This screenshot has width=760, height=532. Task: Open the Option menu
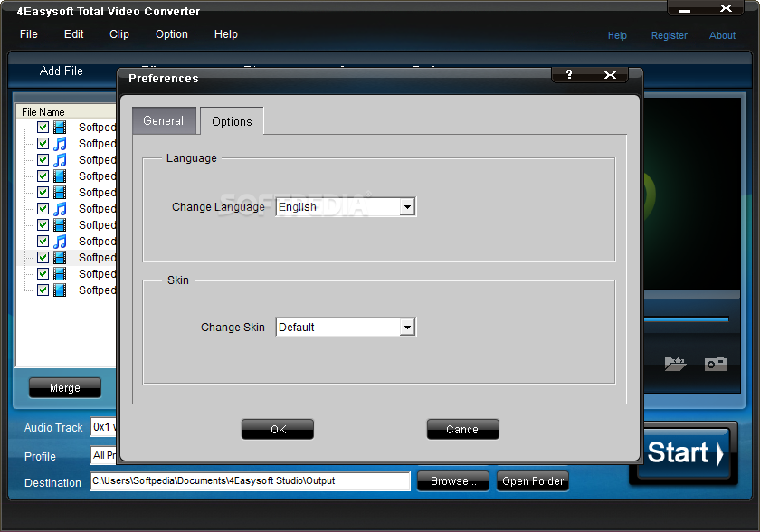[172, 34]
